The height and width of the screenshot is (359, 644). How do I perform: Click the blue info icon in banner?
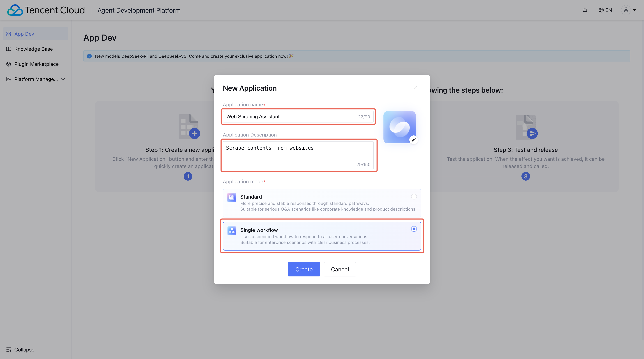coord(89,56)
